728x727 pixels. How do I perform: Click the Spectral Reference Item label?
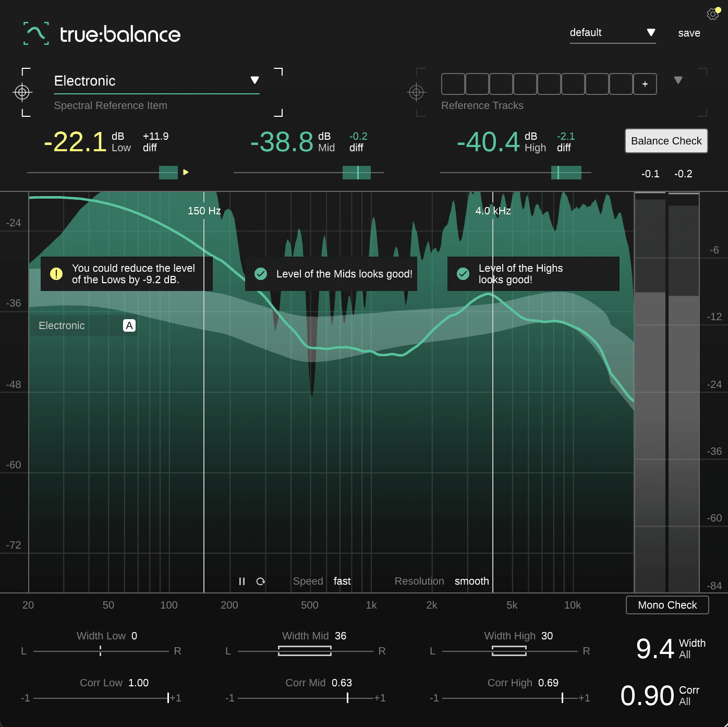110,105
